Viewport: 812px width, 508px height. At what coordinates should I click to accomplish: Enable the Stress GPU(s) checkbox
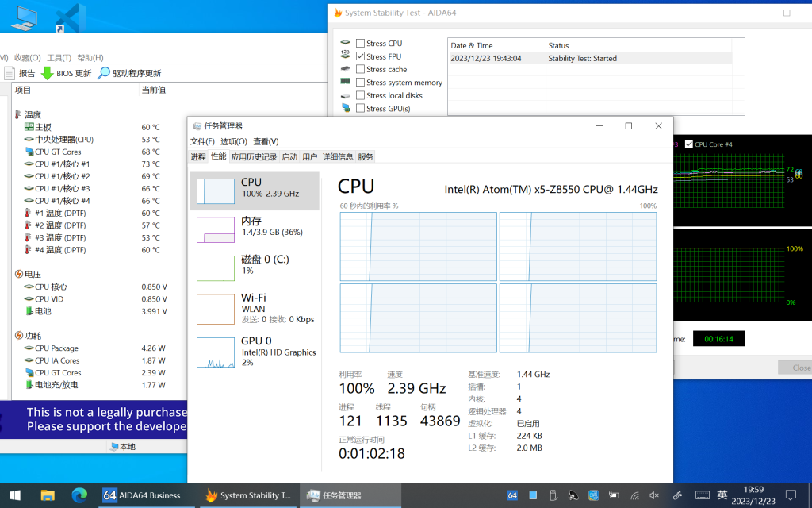(361, 108)
